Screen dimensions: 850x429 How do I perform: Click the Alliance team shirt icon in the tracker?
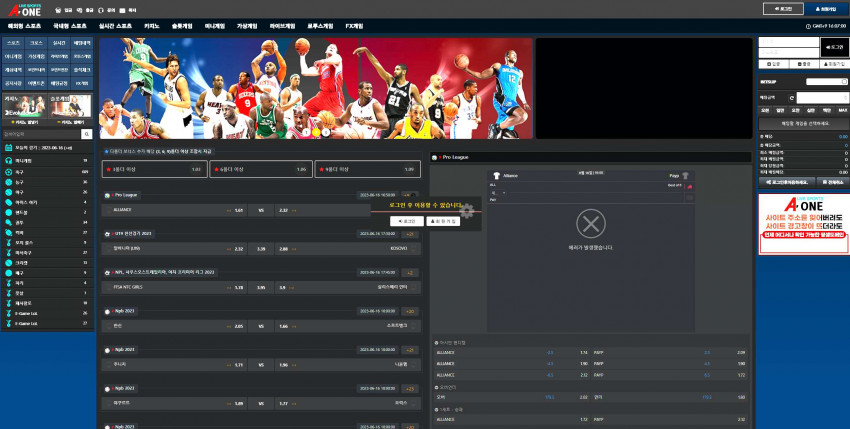click(x=496, y=176)
